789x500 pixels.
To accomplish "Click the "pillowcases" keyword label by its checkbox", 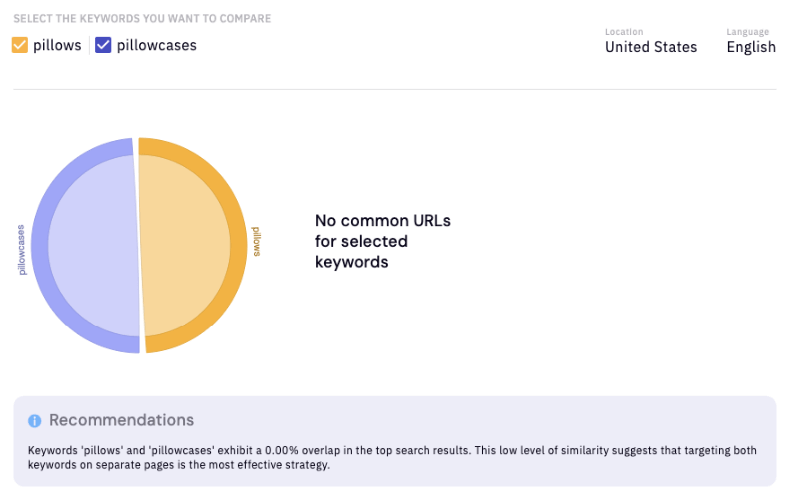I will [x=156, y=45].
